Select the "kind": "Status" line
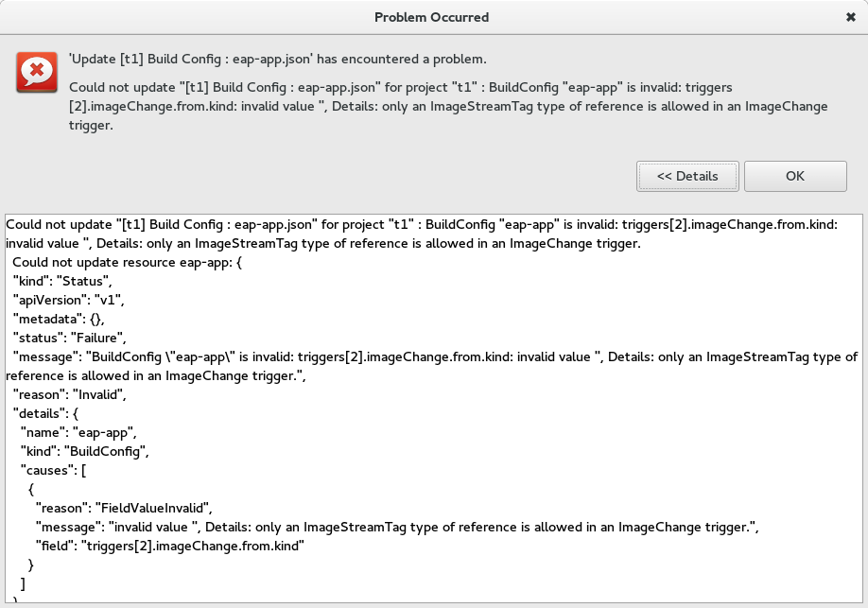 62,280
